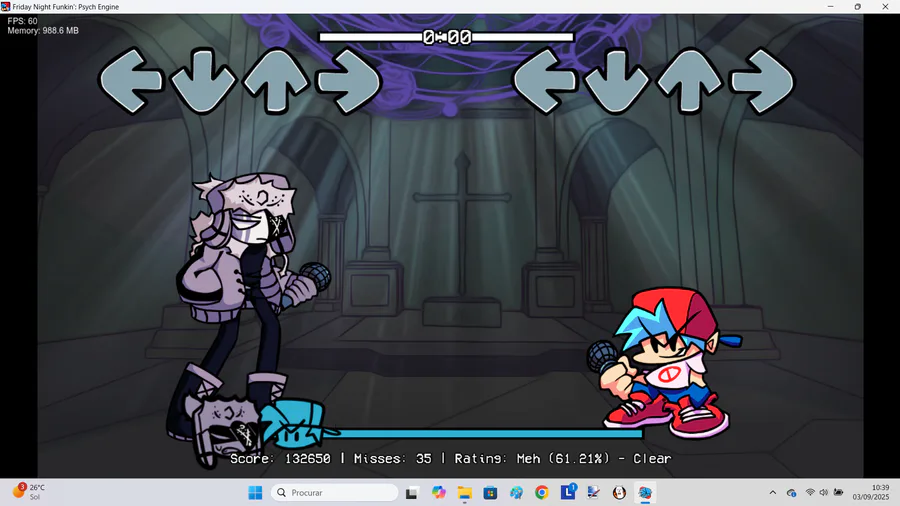Screen dimensions: 900x506
Task: Click the 0:00 song timer text
Action: [447, 37]
